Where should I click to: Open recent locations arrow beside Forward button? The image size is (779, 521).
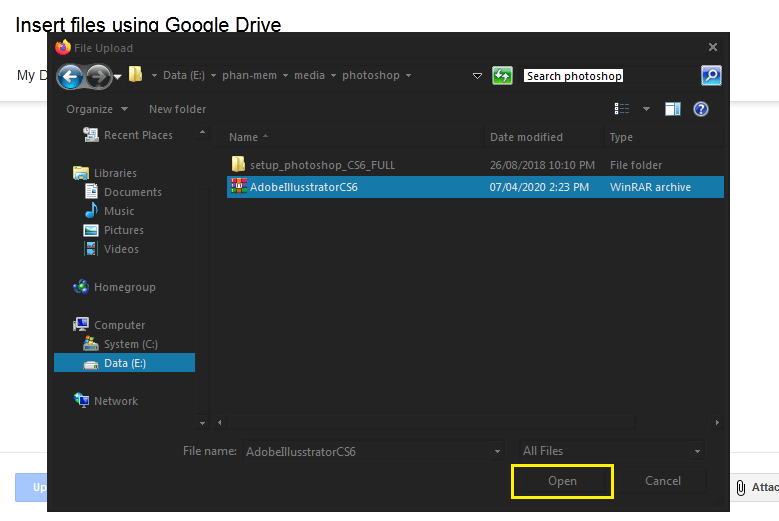[118, 77]
